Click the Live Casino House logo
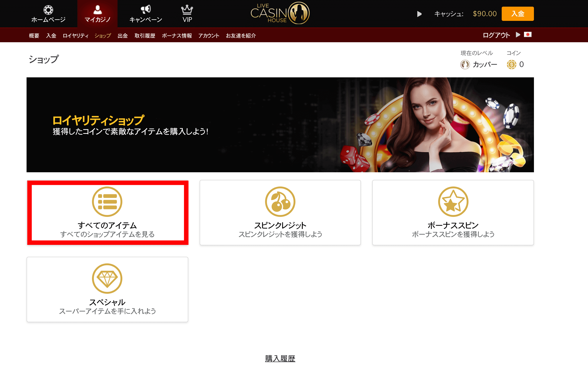The width and height of the screenshot is (588, 373). (280, 13)
